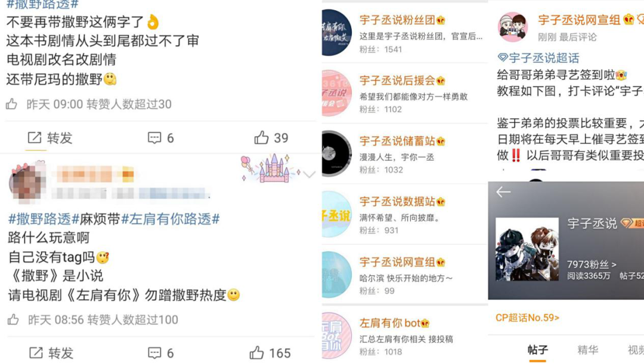Tap the repost icon on the first post

pyautogui.click(x=35, y=138)
